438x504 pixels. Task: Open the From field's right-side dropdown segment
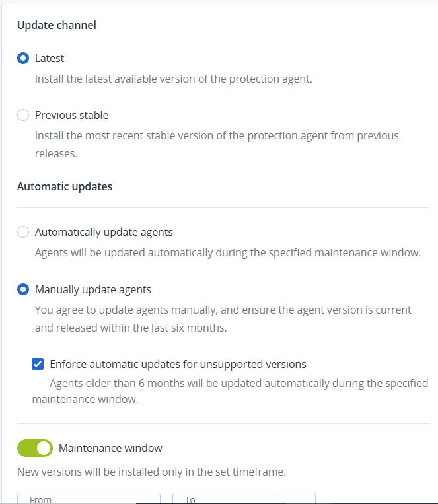142,499
